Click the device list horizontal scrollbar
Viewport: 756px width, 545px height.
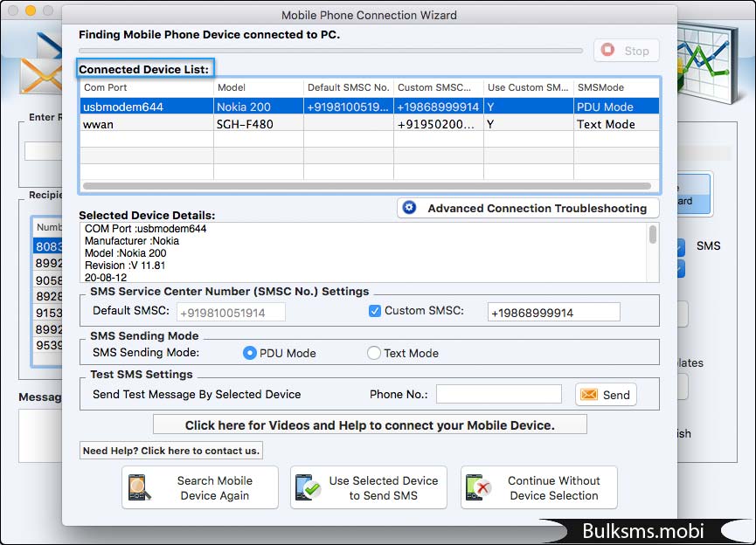pos(367,186)
